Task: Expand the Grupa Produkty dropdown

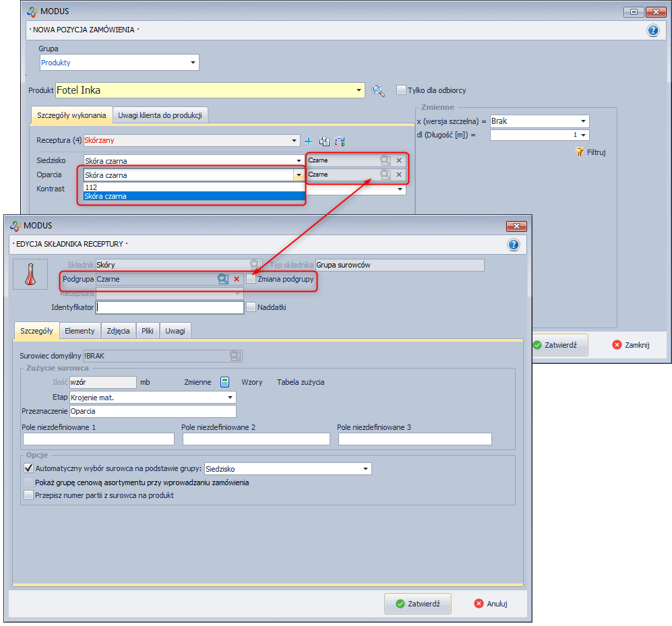Action: 193,63
